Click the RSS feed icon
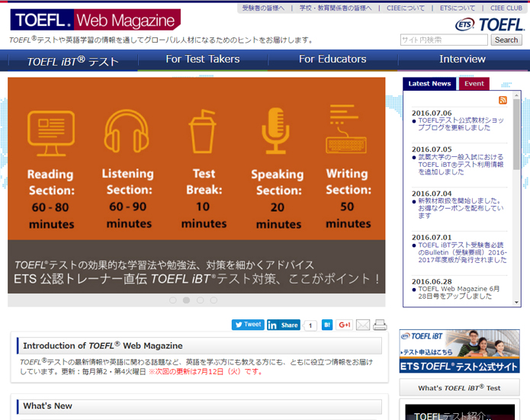Viewport: 530px width, 420px height. (x=503, y=100)
